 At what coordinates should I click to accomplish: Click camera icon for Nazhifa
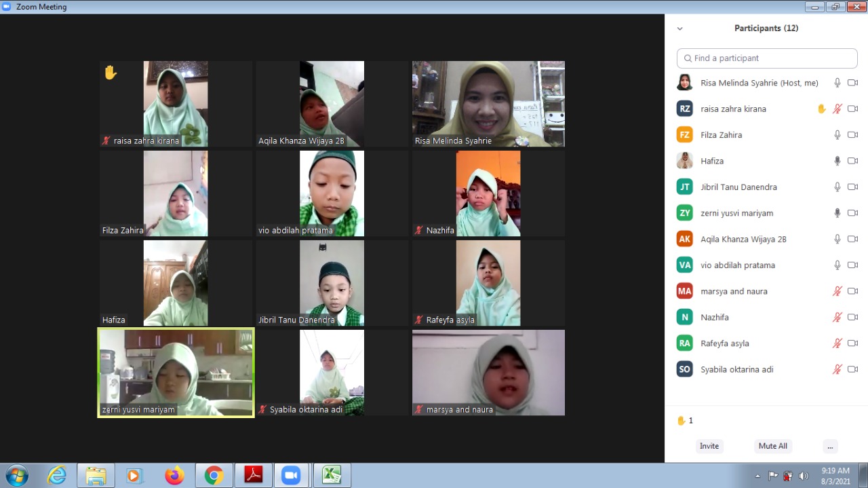[852, 317]
